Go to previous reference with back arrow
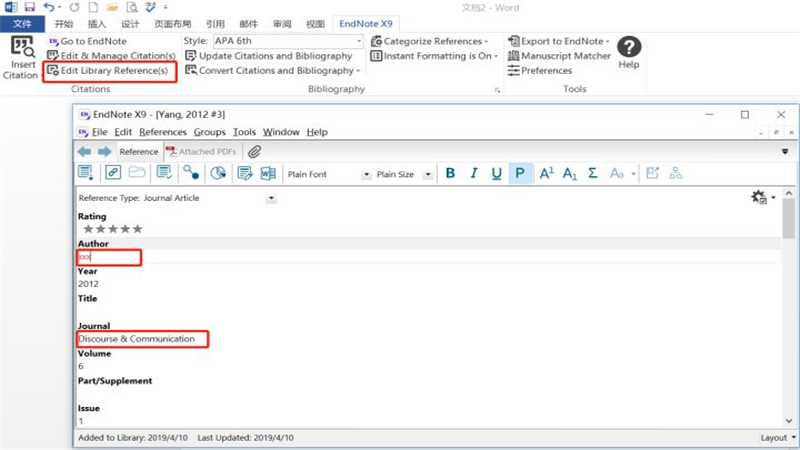Screen dimensions: 800x450 [85, 151]
